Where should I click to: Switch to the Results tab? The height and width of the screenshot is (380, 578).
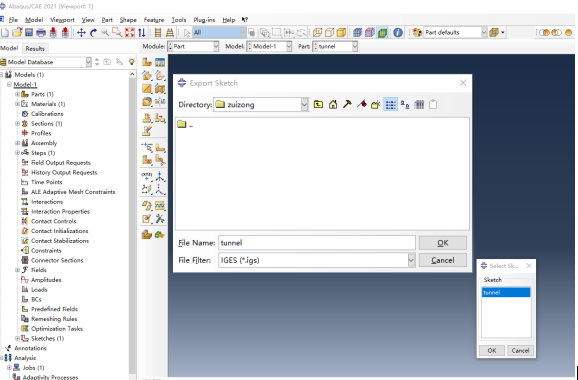(35, 49)
